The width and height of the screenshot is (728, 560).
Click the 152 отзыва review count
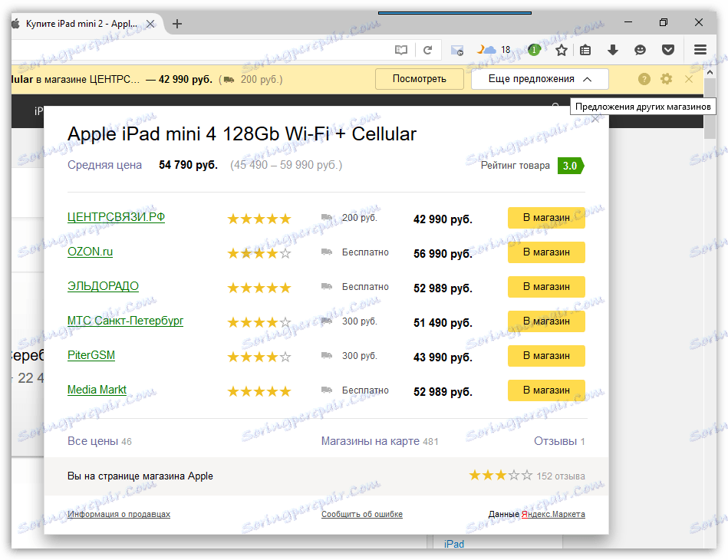click(x=561, y=476)
